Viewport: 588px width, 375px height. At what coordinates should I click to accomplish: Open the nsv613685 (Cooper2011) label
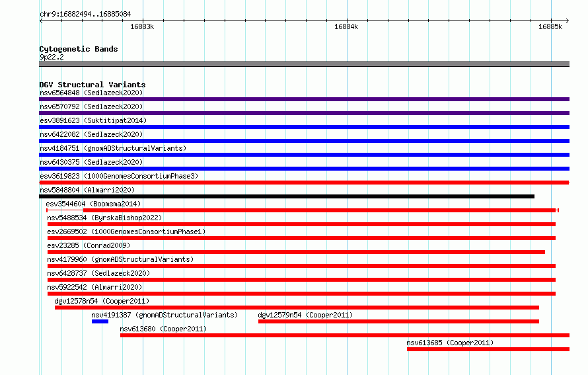pos(450,343)
